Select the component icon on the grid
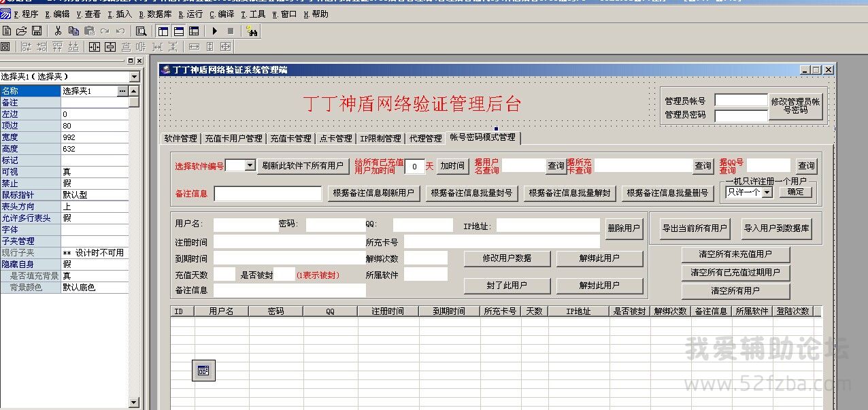The image size is (868, 410). coord(203,371)
